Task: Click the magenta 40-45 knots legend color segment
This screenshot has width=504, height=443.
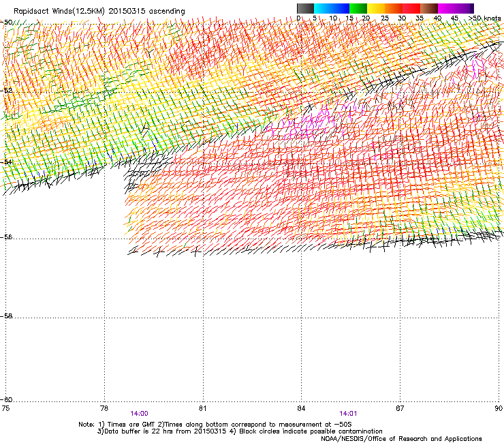Action: point(447,8)
